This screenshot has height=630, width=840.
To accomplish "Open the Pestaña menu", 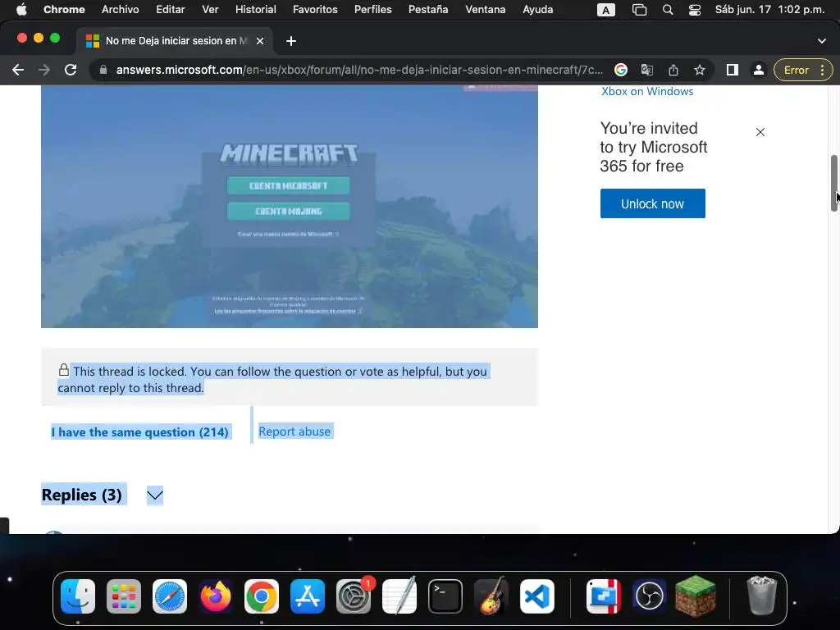I will click(x=428, y=10).
